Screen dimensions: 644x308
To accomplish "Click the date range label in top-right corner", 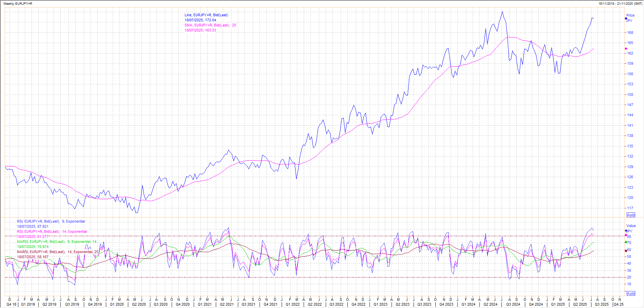I will pyautogui.click(x=620, y=3).
